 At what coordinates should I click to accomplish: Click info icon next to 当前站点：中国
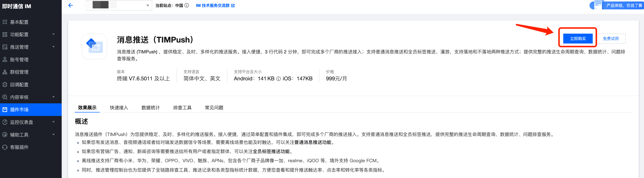coord(187,5)
